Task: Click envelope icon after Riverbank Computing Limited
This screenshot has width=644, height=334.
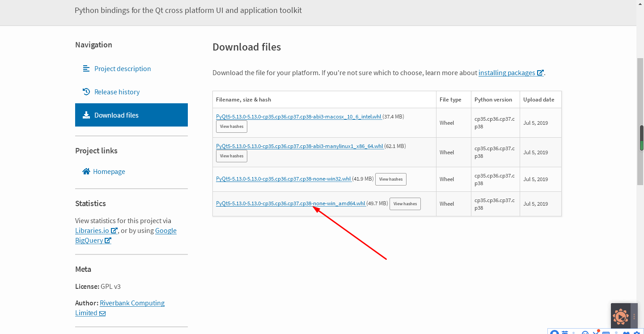Action: [102, 313]
